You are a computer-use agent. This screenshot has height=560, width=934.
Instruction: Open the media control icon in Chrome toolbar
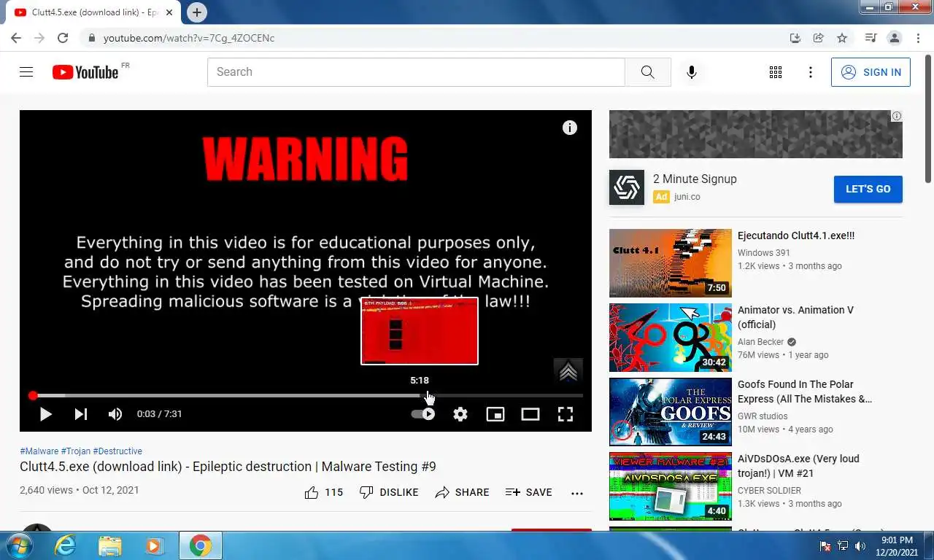pos(871,38)
